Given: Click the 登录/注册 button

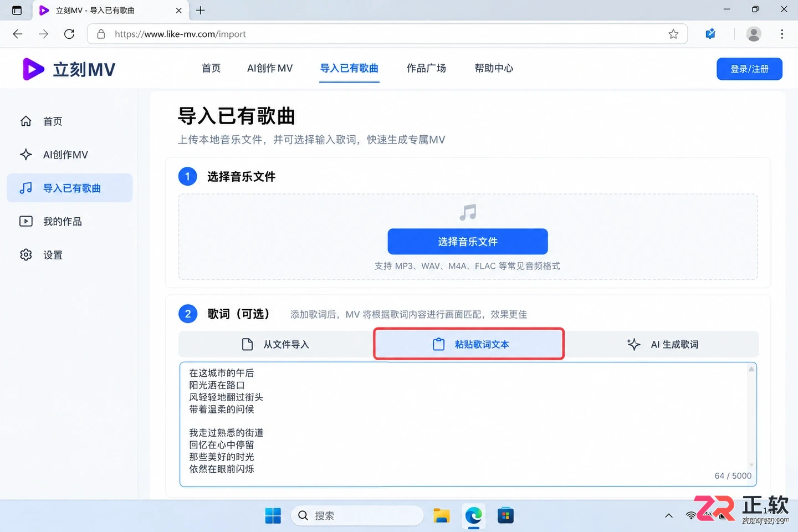Looking at the screenshot, I should [749, 69].
